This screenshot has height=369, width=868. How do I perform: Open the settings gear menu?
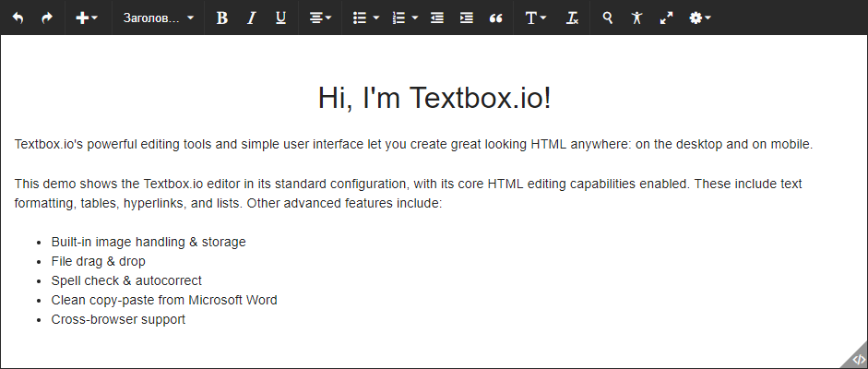click(700, 18)
